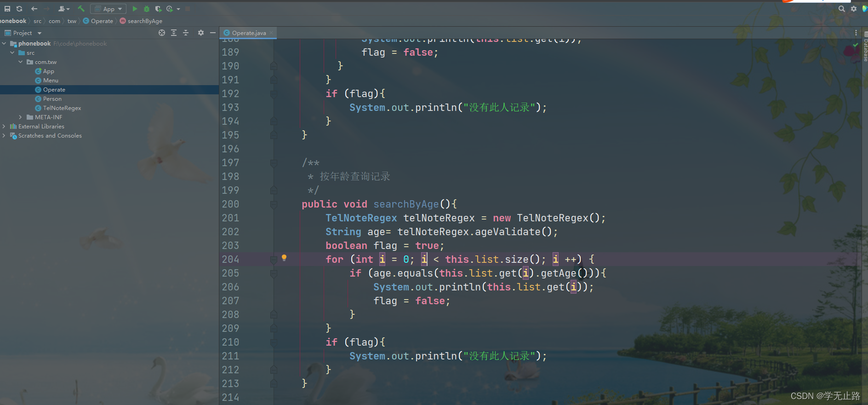Select the App class in the tree

point(45,71)
